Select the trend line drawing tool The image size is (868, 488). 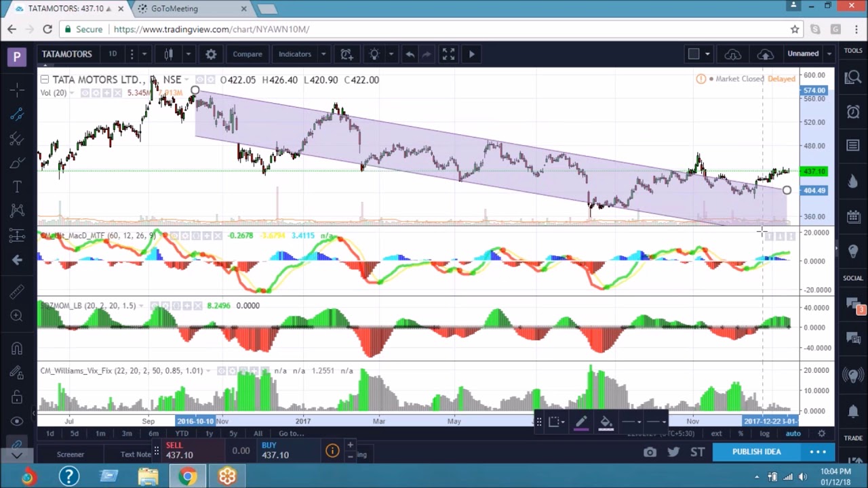pyautogui.click(x=17, y=114)
